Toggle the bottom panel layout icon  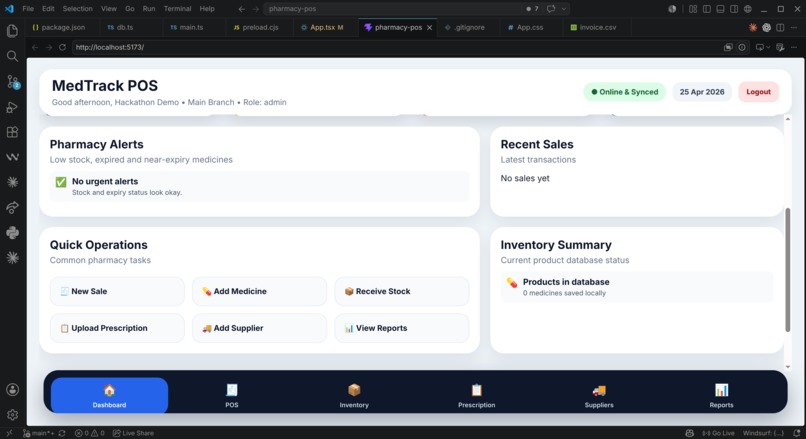(721, 9)
